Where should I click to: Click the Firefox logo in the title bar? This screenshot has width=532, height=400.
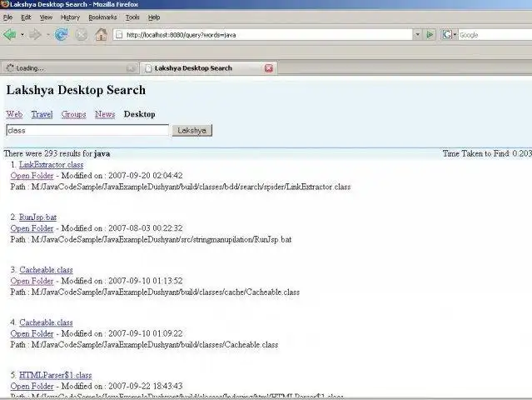coord(4,4)
